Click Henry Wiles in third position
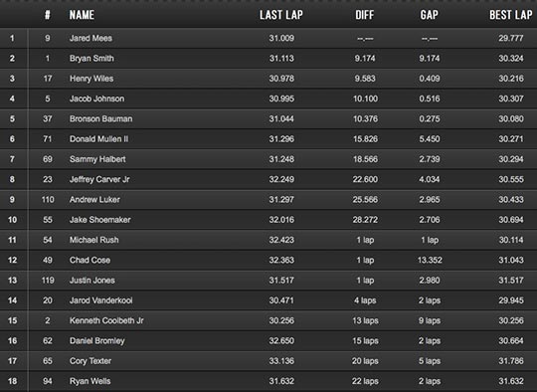The image size is (537, 392). tap(91, 79)
